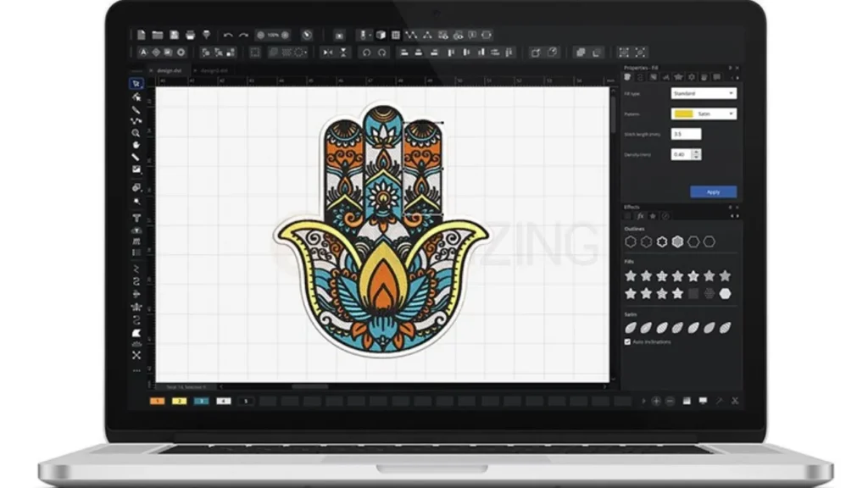Select the first star fill effect
Viewport: 868px width, 488px height.
pos(631,276)
